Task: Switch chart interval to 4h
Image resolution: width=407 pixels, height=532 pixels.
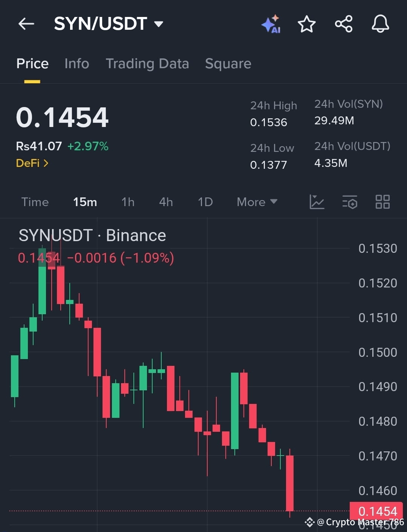Action: (166, 202)
